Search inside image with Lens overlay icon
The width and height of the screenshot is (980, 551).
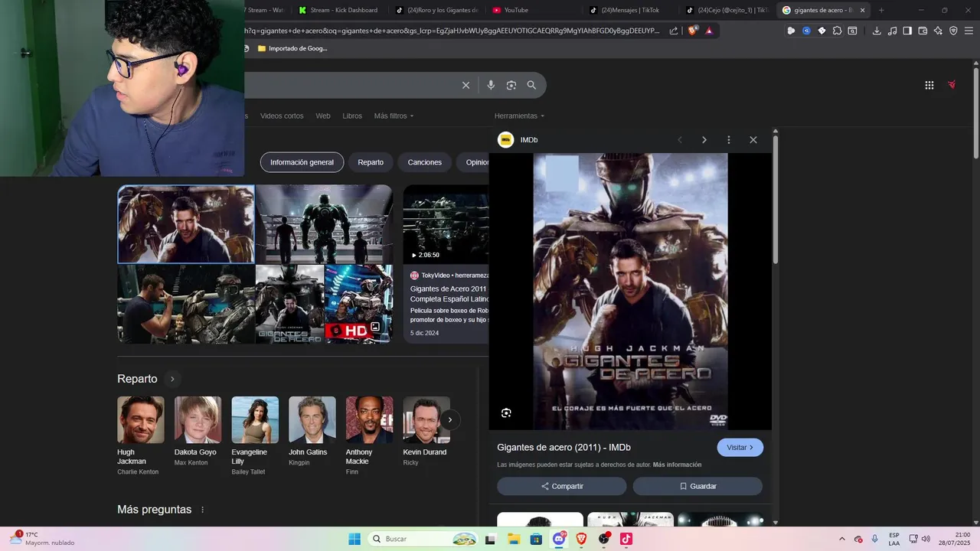point(506,413)
